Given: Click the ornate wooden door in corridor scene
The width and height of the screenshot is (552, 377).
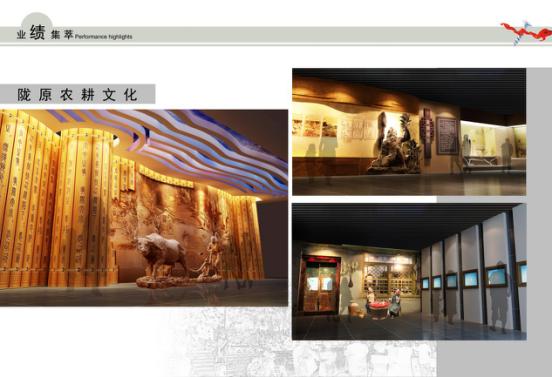Looking at the screenshot, I should pyautogui.click(x=320, y=284).
